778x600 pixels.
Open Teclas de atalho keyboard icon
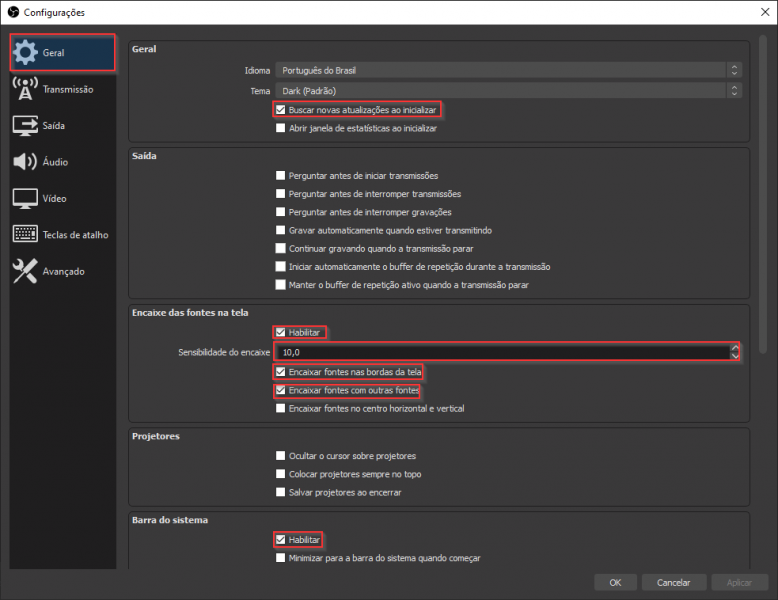coord(26,235)
